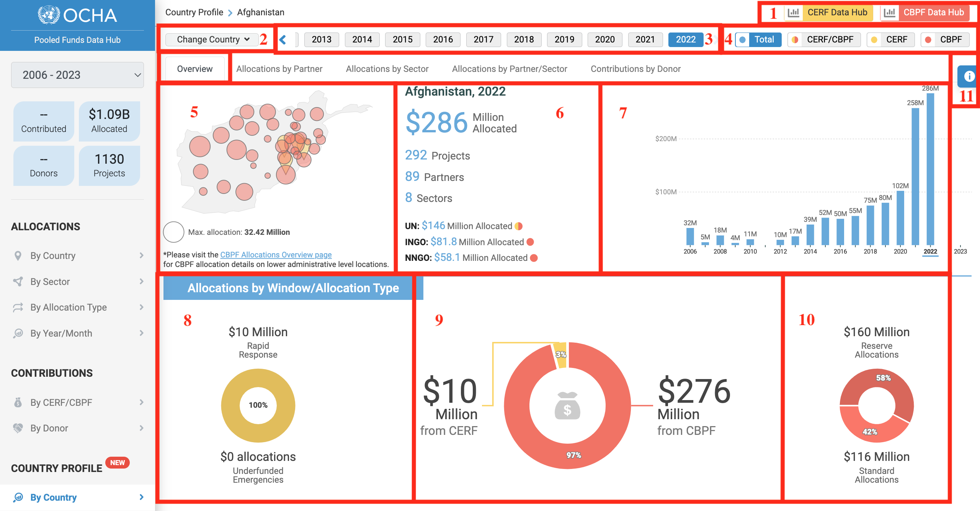
Task: Click the 286M bar for 2022
Action: click(930, 169)
